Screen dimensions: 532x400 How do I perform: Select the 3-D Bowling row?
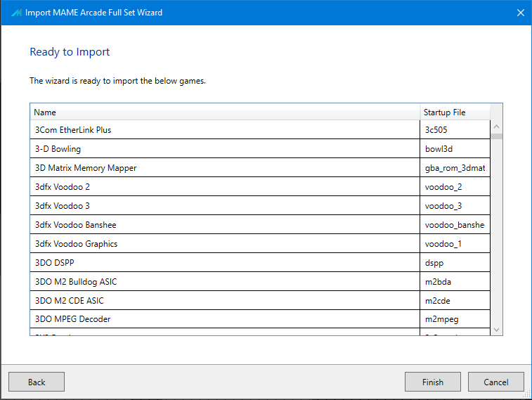(260, 148)
